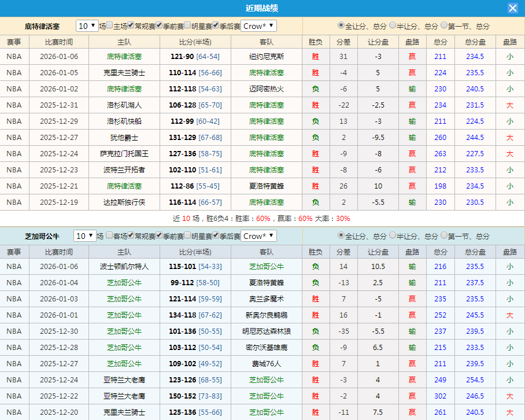Screen dimensions: 525x420
Task: Select the 半让分、总分 radio option for Pistons
Action: tap(392, 25)
